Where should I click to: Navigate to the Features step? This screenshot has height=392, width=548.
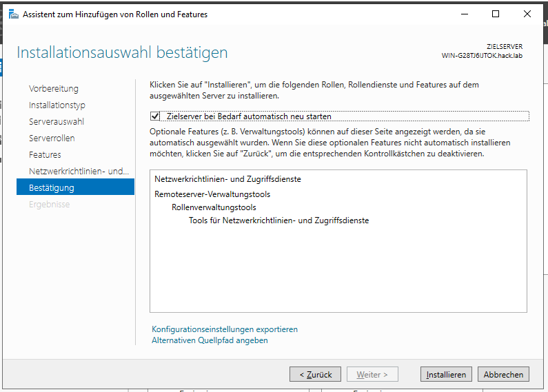(x=45, y=155)
